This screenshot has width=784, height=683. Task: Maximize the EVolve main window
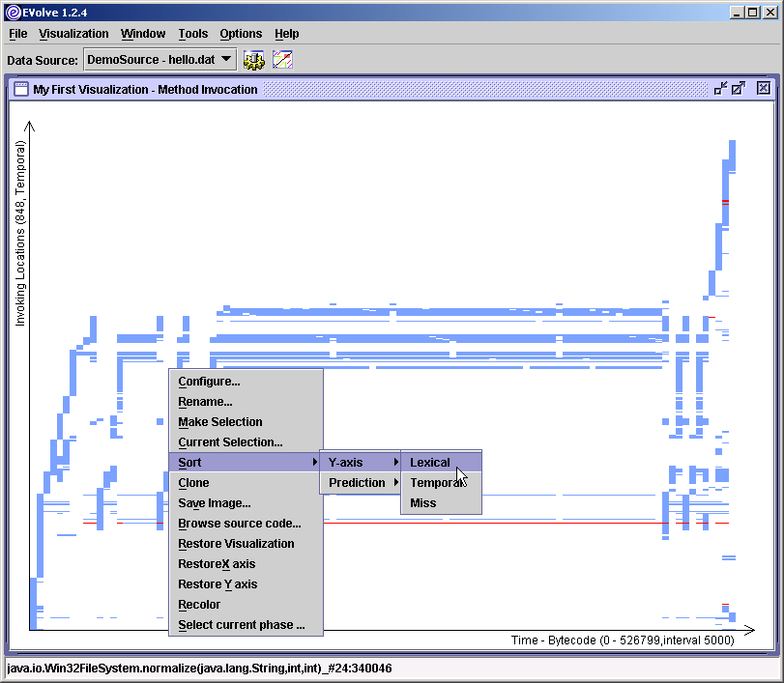pos(752,13)
